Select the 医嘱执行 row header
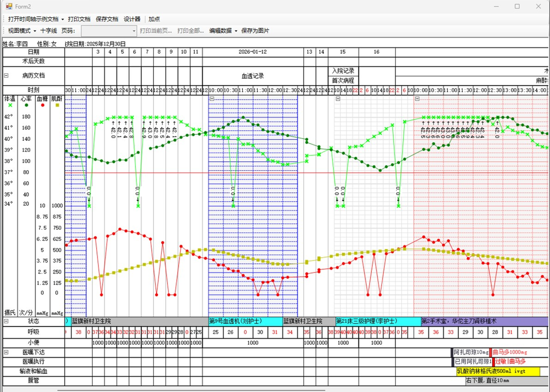Screen dimensions: 550x392 click(34, 362)
